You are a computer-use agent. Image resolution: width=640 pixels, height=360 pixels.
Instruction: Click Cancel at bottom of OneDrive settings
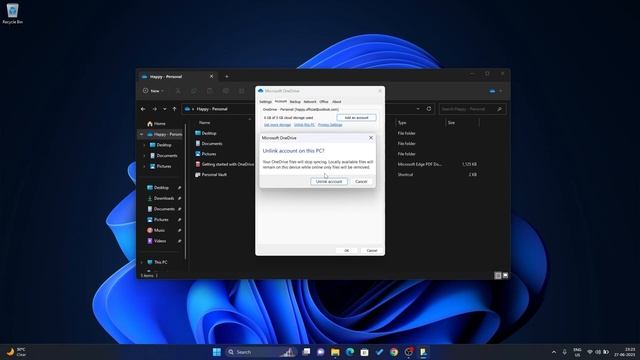372,250
